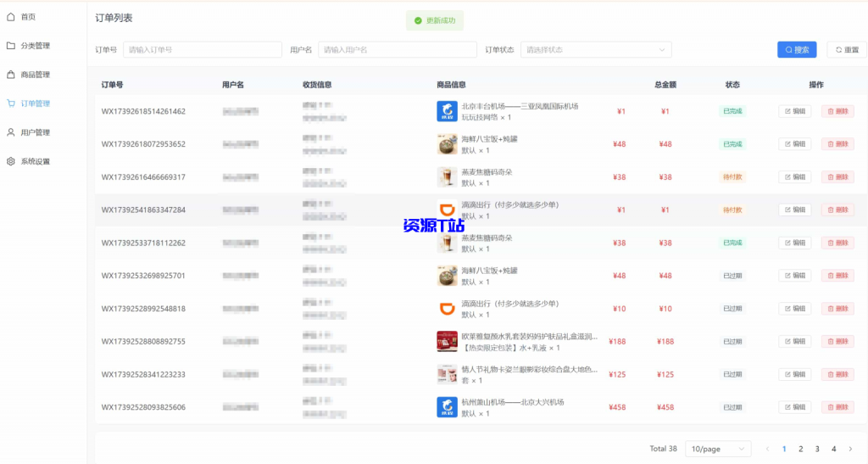Image resolution: width=868 pixels, height=464 pixels.
Task: Edit order WX17392616466669317
Action: click(x=794, y=177)
